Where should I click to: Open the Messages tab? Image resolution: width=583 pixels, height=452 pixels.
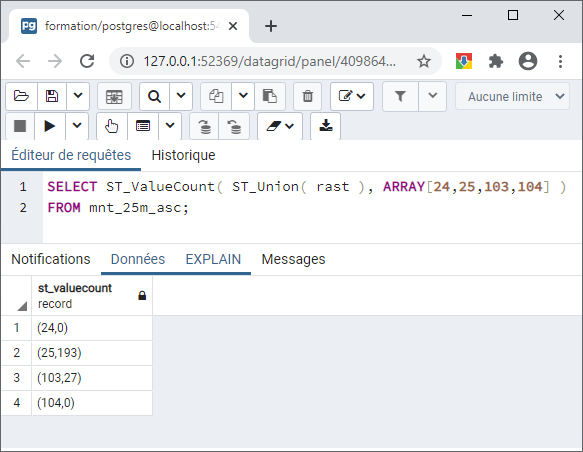[x=293, y=259]
